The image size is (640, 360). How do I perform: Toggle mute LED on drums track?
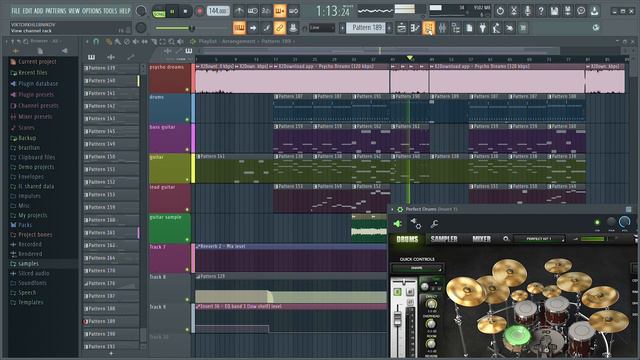pyautogui.click(x=187, y=120)
